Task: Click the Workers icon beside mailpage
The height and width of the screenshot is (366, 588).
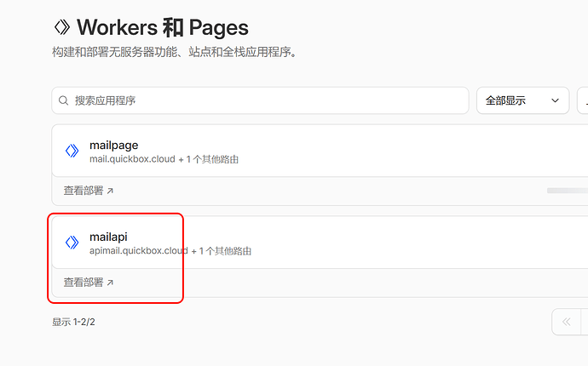Action: click(72, 151)
